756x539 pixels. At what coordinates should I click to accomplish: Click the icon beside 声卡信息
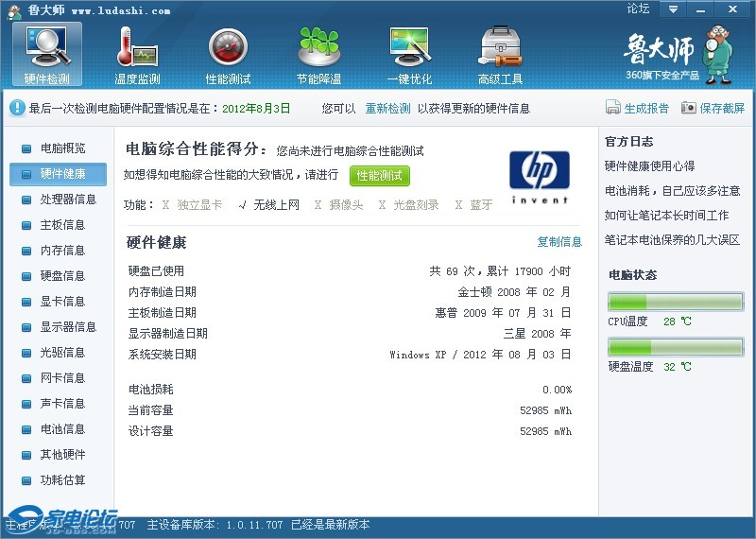coord(26,405)
